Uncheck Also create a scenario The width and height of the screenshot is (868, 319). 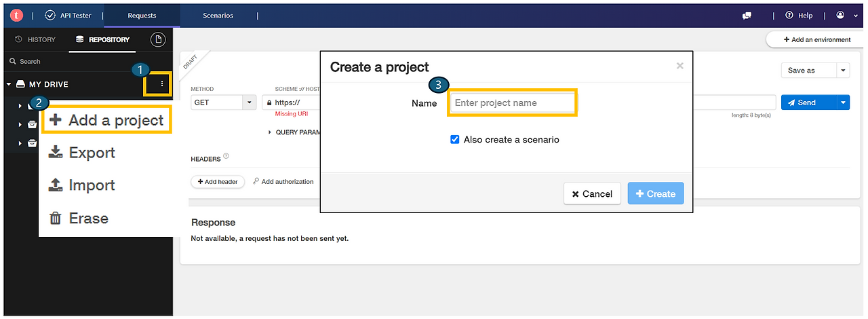[455, 140]
